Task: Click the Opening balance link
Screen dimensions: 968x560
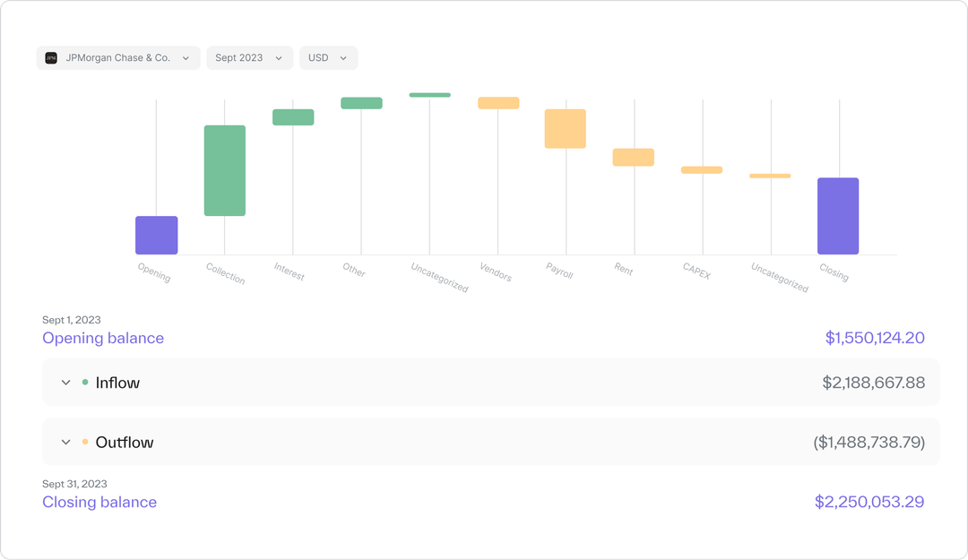Action: 103,338
